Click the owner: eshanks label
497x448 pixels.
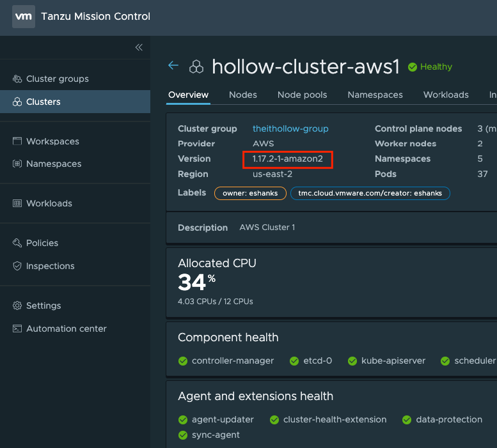[250, 193]
